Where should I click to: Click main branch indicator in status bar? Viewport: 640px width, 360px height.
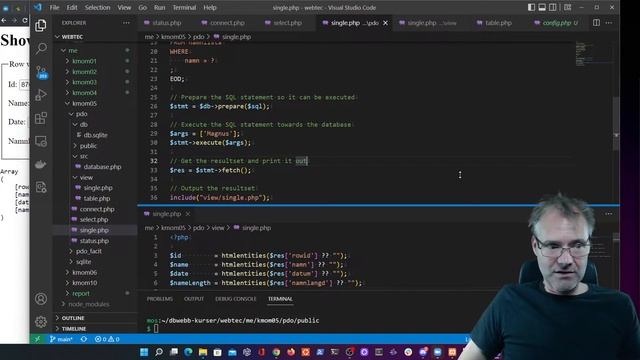(x=60, y=339)
